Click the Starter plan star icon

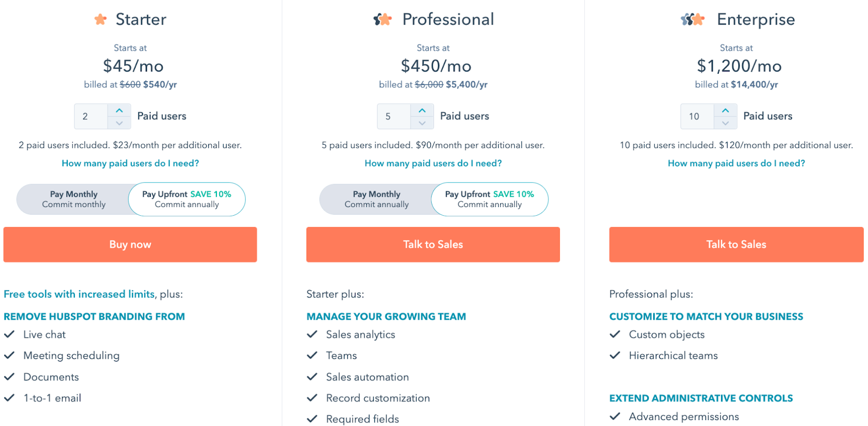(100, 20)
